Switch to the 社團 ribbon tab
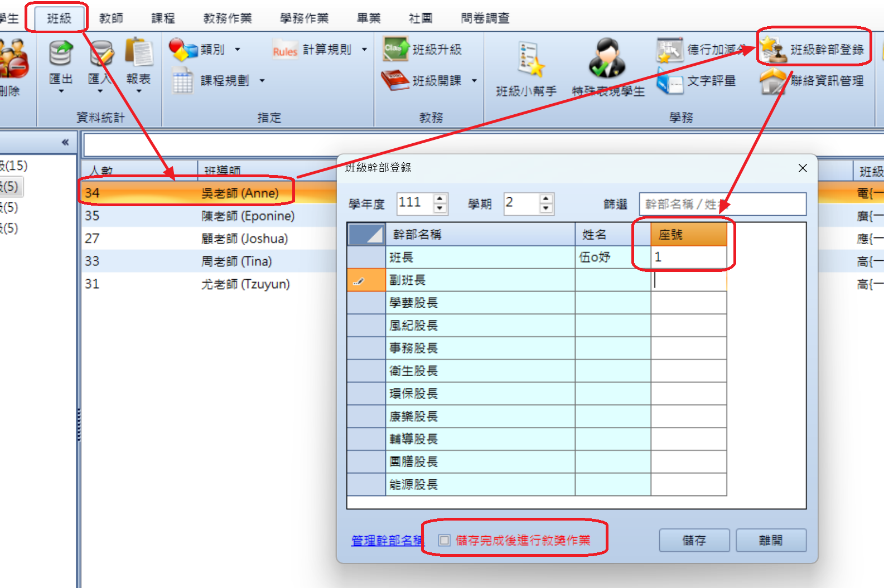This screenshot has width=884, height=588. [421, 18]
